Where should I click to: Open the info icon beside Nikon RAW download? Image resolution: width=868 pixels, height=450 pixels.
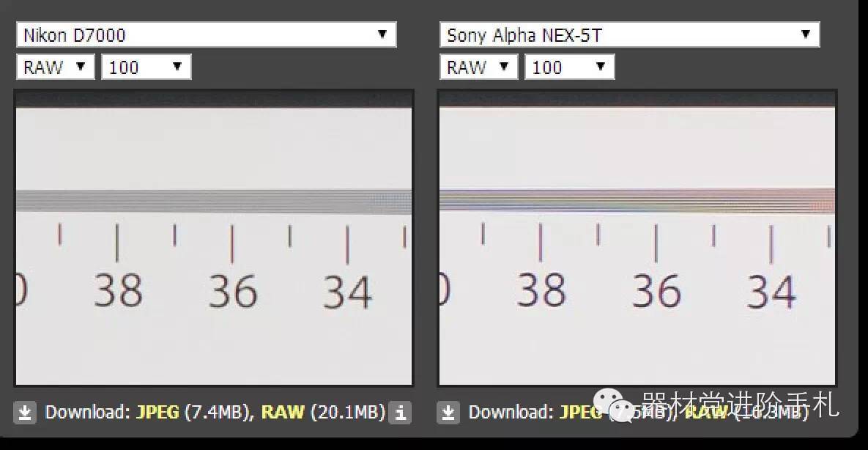click(x=400, y=413)
